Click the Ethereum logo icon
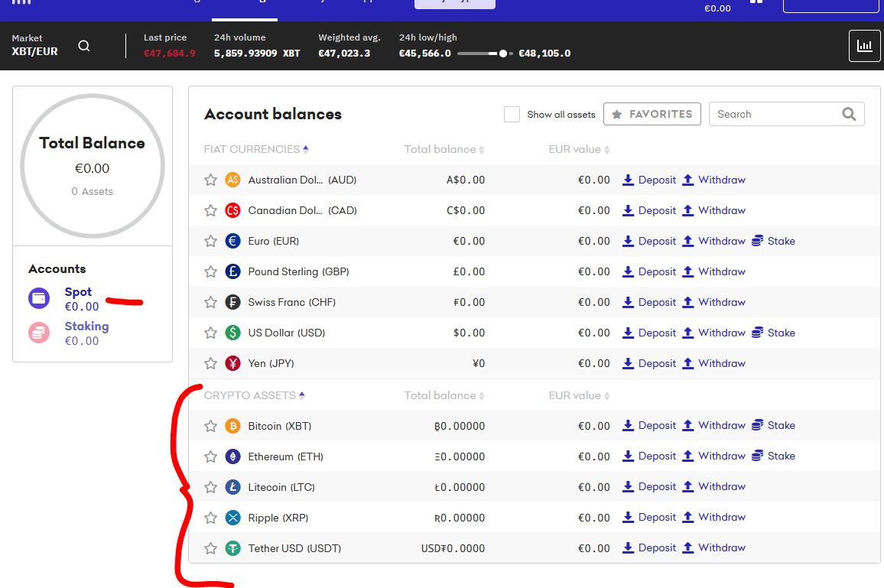Viewport: 884px width, 588px height. (232, 456)
